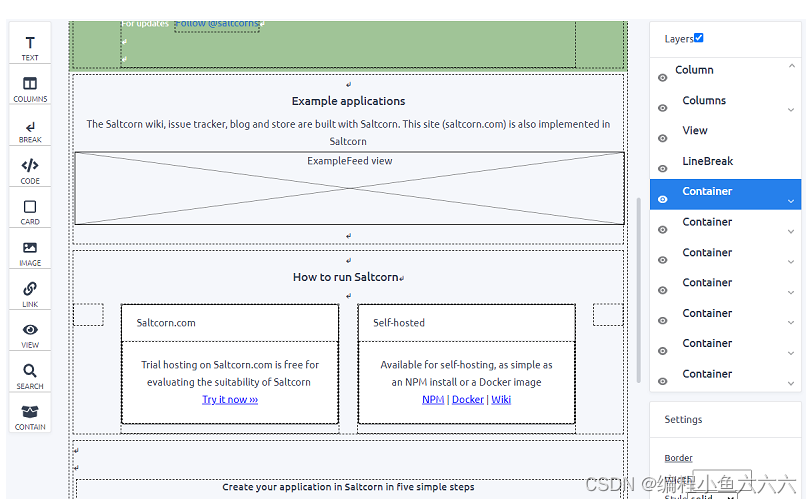The image size is (812, 503).
Task: Pick the Break line-break tool
Action: coord(30,131)
